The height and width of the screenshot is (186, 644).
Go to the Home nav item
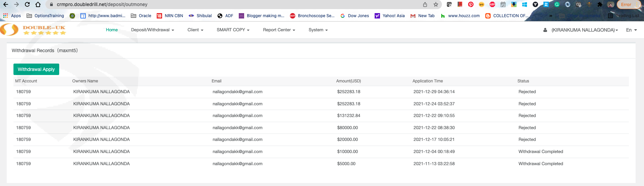coord(112,30)
